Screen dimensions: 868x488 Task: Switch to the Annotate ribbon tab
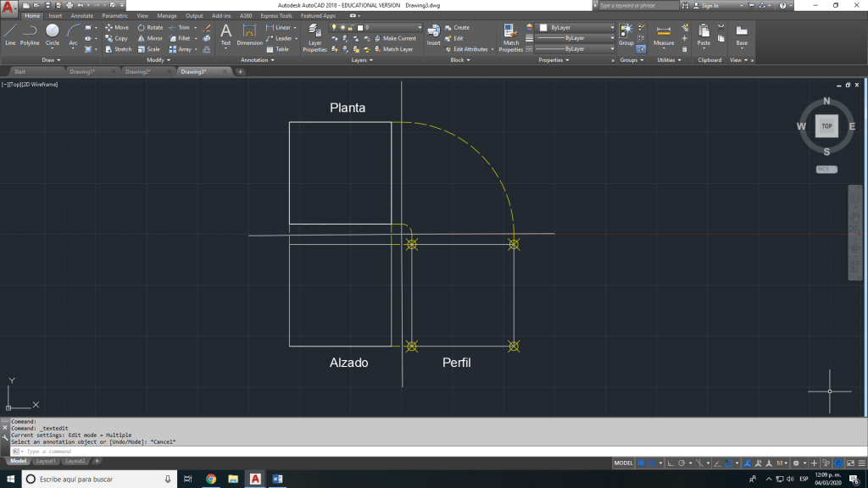[x=82, y=15]
